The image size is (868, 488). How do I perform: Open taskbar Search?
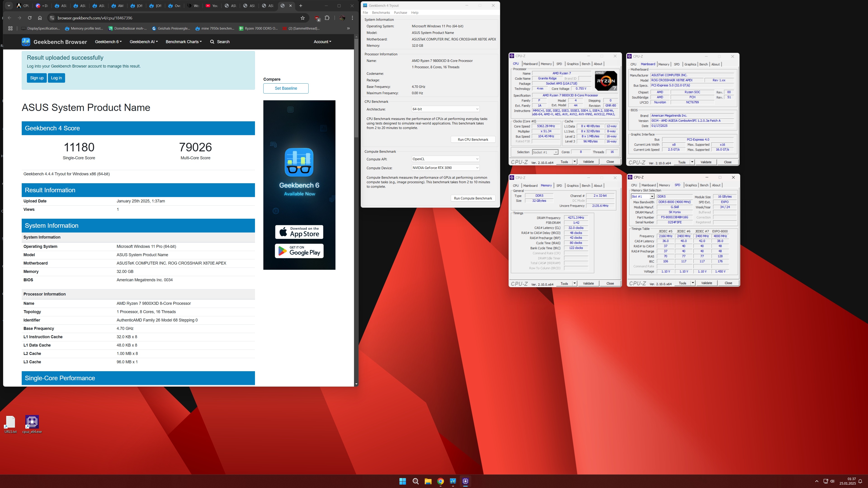[415, 481]
